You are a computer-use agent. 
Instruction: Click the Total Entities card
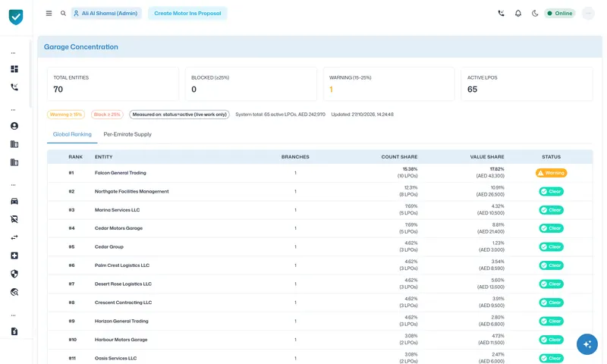(112, 84)
